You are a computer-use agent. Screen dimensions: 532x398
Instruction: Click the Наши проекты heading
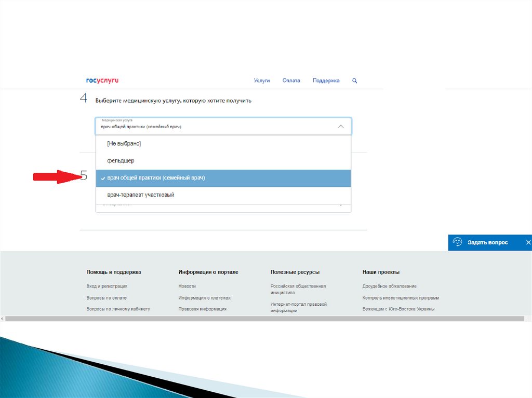(x=381, y=272)
